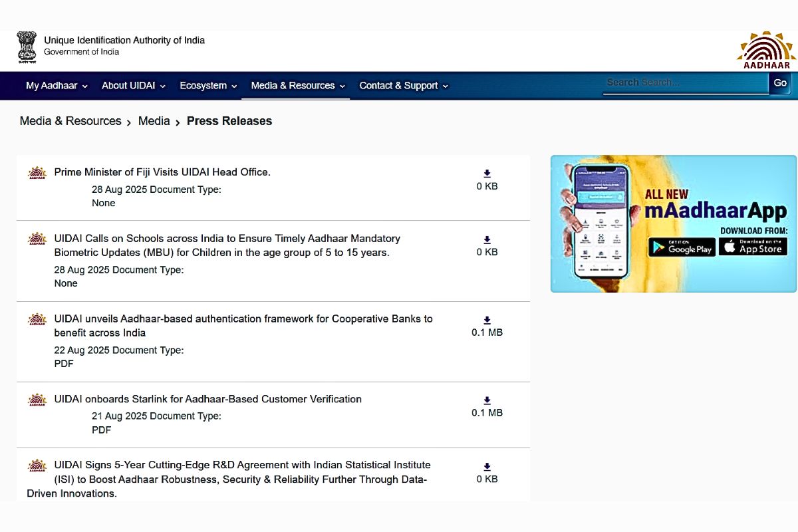Click the Media breadcrumb link
798x532 pixels.
tap(154, 121)
